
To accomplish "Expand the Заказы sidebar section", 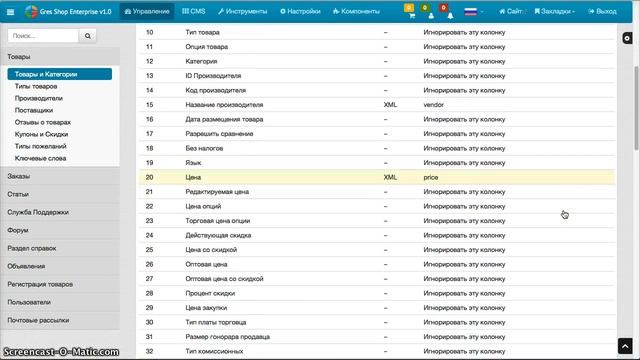I will [x=60, y=176].
